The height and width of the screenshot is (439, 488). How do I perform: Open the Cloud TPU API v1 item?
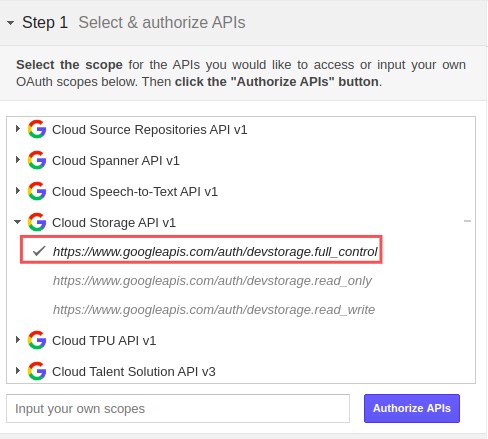click(x=104, y=341)
